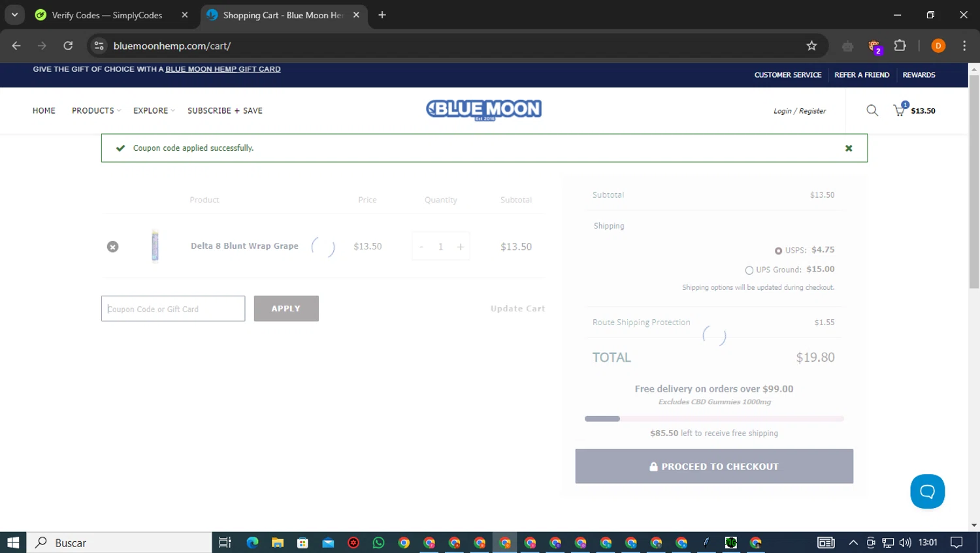Open Customer Service link
This screenshot has height=553, width=980.
click(x=788, y=75)
